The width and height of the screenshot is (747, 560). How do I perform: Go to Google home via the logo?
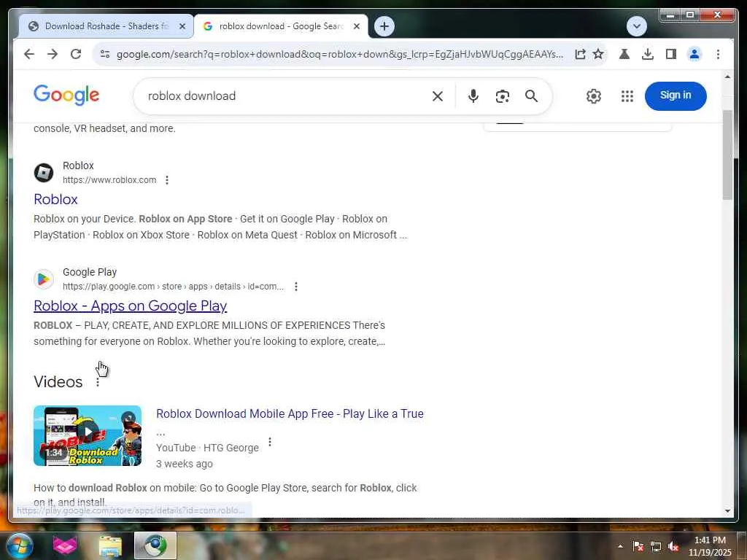[x=66, y=96]
